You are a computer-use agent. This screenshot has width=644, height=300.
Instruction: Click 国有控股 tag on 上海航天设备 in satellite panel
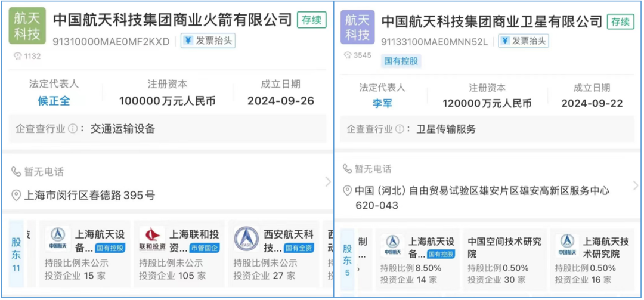tap(441, 255)
